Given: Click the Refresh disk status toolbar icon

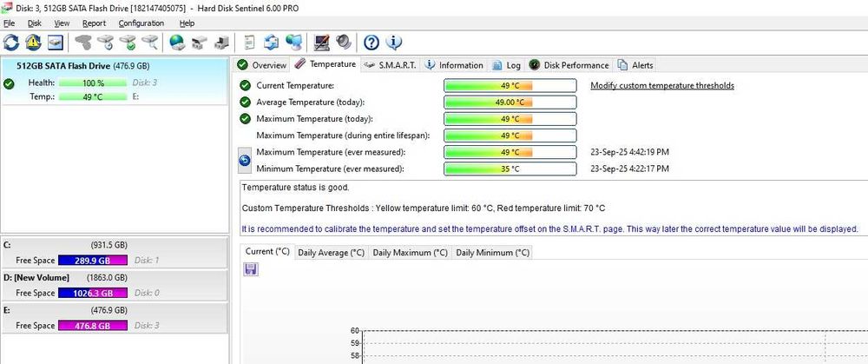Looking at the screenshot, I should tap(11, 42).
